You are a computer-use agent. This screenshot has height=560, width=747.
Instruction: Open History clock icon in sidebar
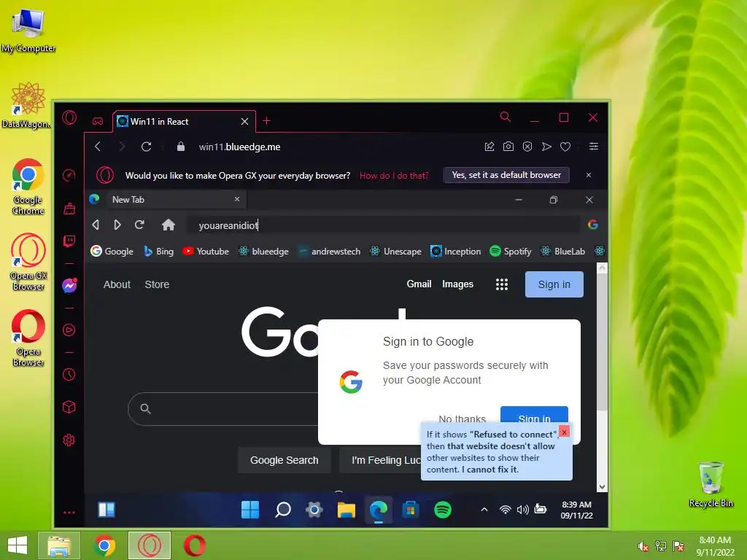(69, 374)
